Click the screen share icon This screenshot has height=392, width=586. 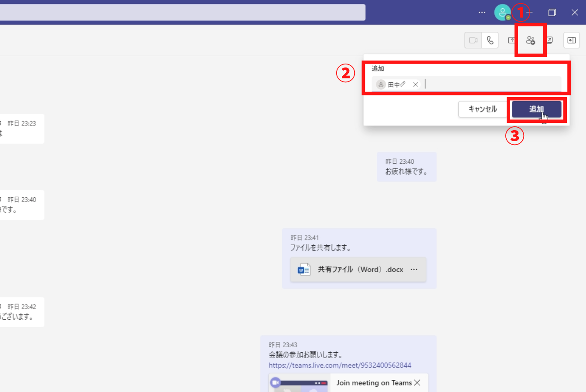click(512, 41)
